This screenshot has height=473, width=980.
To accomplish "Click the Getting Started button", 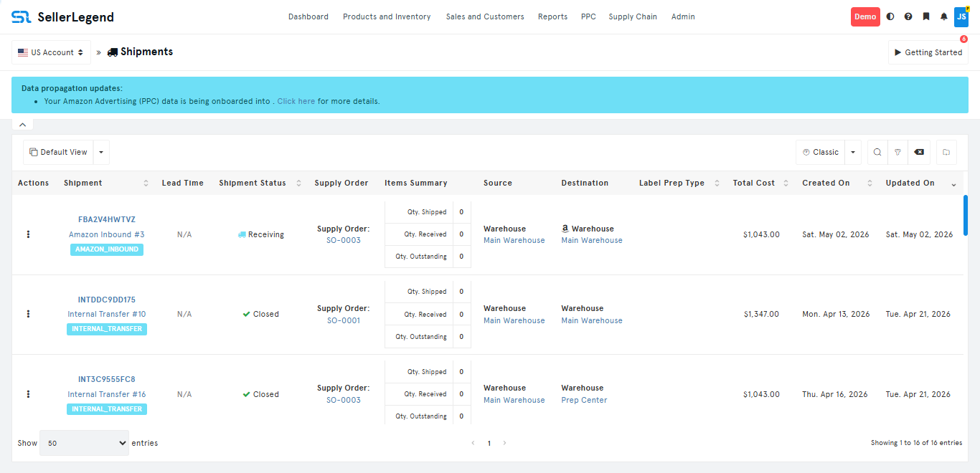I will tap(928, 52).
